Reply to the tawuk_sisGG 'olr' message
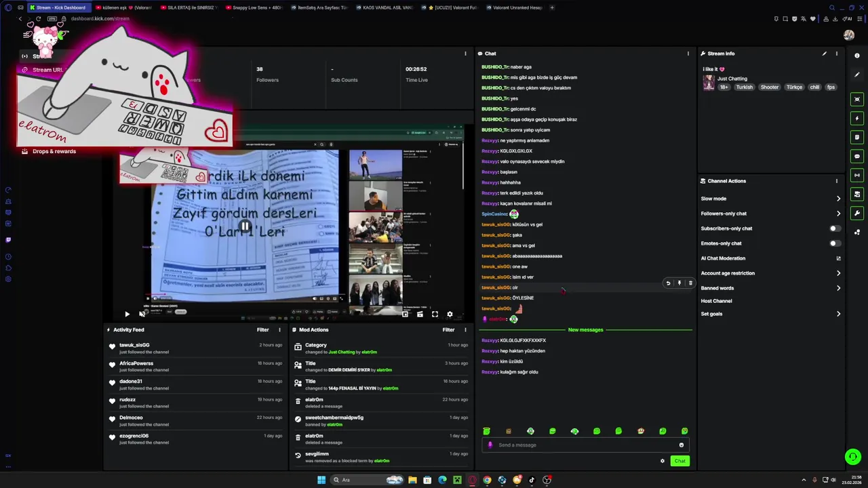 pos(668,283)
